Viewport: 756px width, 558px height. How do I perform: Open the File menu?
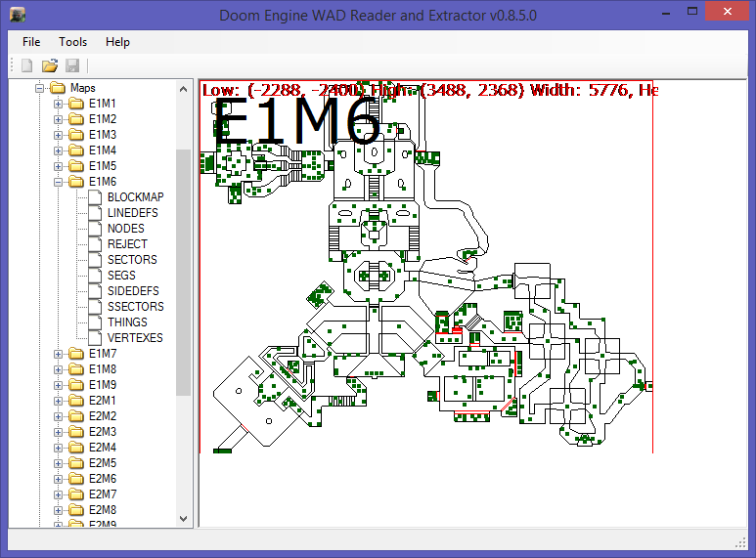(x=31, y=42)
